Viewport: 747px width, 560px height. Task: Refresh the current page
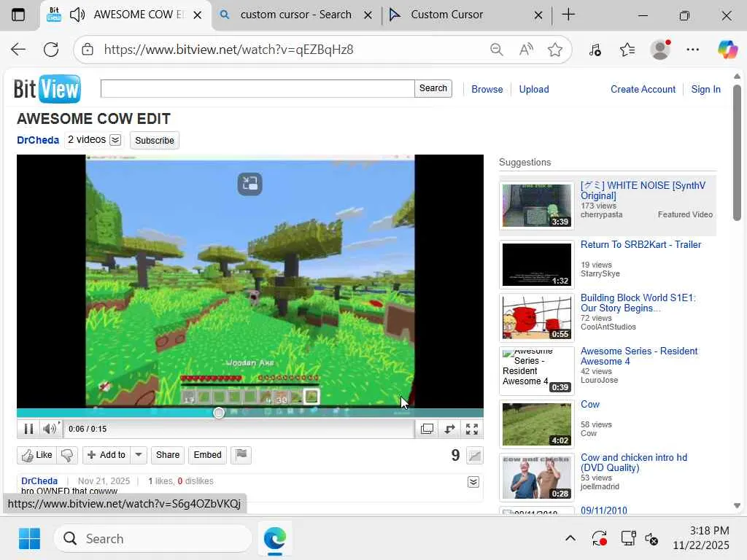[51, 50]
